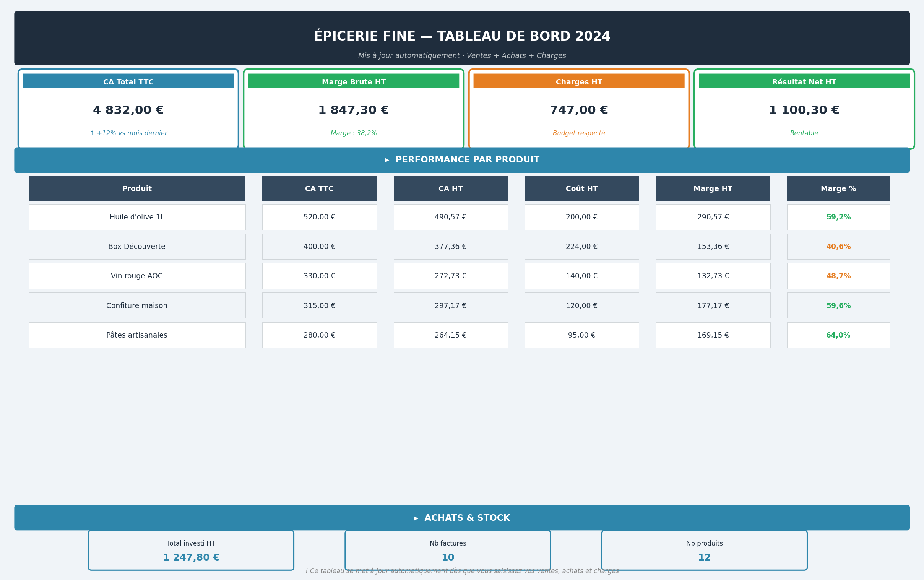Open the Nb factures card
The image size is (924, 580).
(448, 550)
